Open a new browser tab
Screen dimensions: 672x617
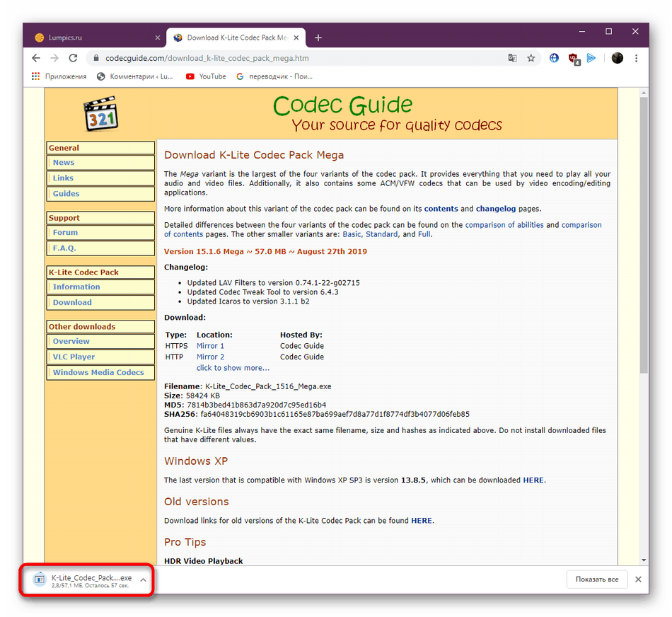click(x=318, y=38)
